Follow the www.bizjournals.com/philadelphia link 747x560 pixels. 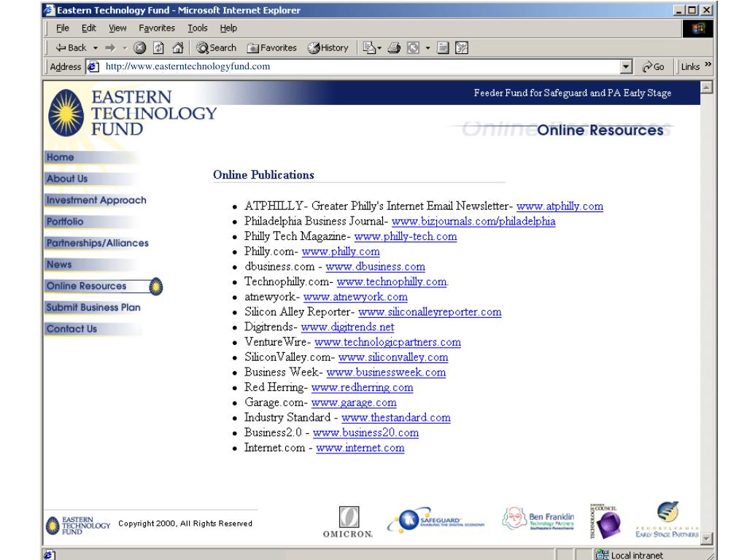coord(473,222)
